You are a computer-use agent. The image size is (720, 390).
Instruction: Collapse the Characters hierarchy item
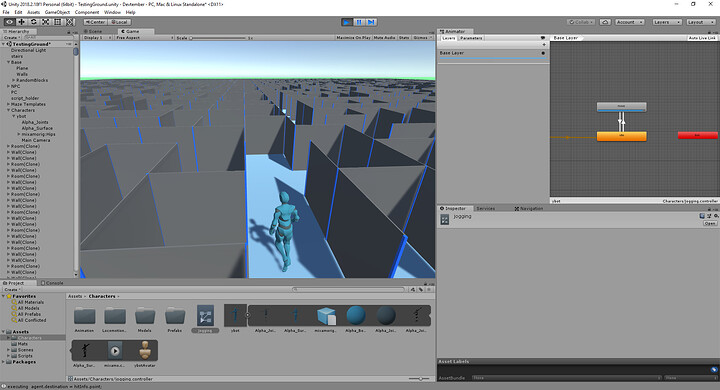8,110
